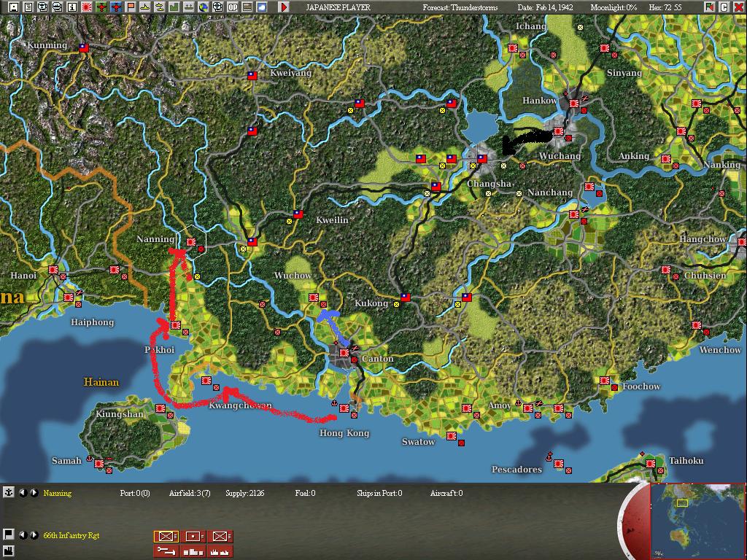This screenshot has height=560, width=747.
Task: Click the ships-in-port toolbar icon
Action: (x=189, y=7)
